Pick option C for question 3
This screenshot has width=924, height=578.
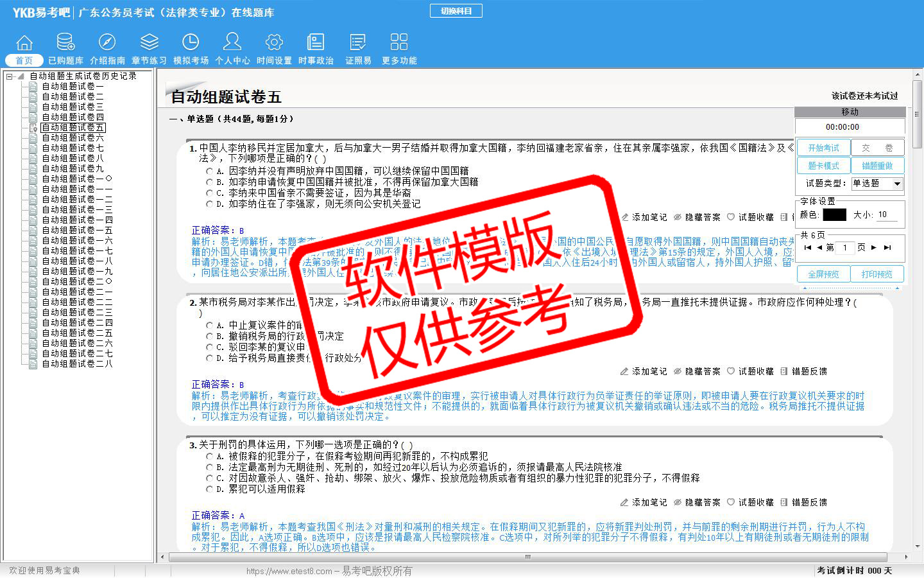click(210, 478)
